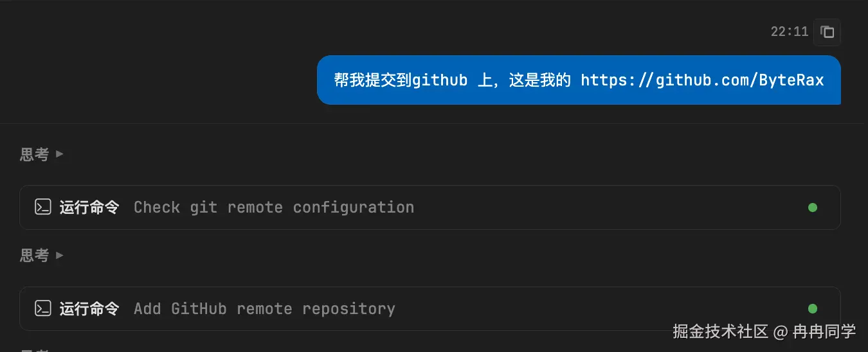
Task: Click the copy message icon beside 22:11
Action: point(827,31)
